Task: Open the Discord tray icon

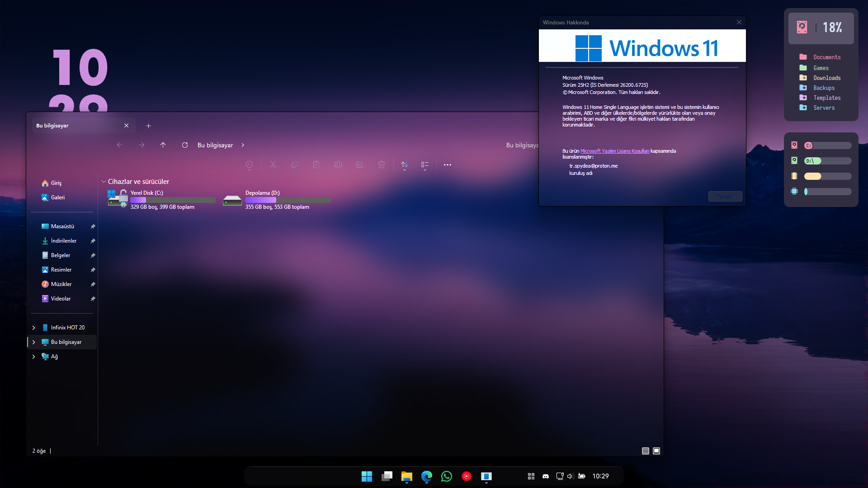Action: 546,476
